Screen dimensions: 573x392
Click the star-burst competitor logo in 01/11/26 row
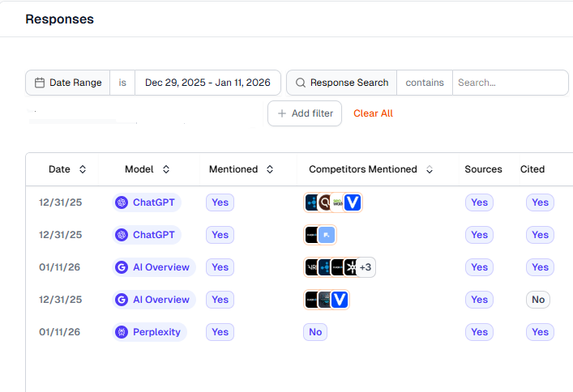351,267
